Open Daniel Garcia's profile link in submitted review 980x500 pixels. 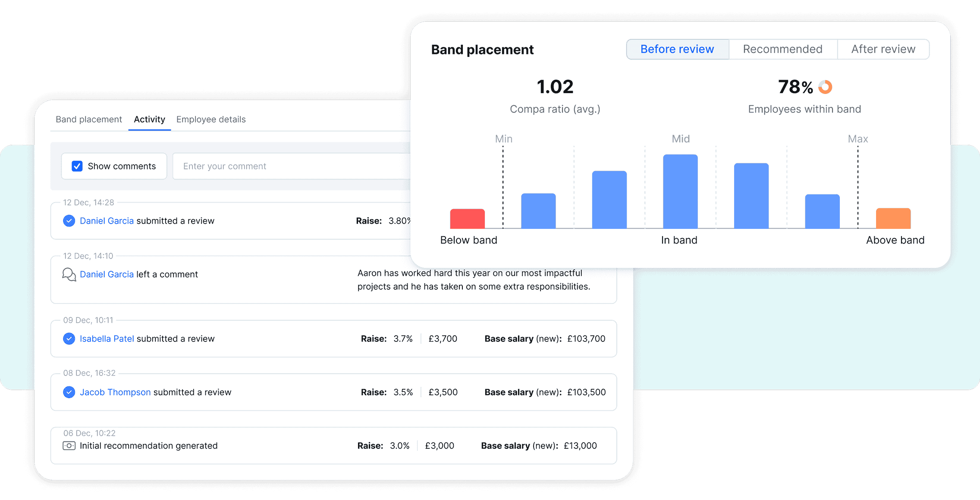pyautogui.click(x=107, y=221)
